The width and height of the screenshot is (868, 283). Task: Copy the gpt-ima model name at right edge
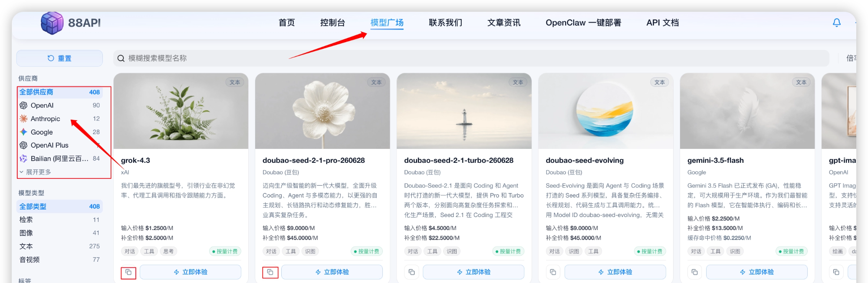pos(836,272)
